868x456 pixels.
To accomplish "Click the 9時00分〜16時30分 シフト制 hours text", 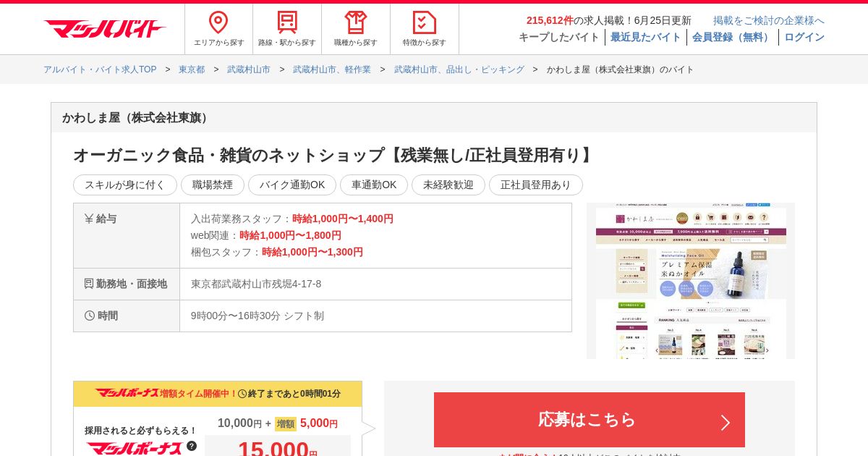I will pos(258,316).
